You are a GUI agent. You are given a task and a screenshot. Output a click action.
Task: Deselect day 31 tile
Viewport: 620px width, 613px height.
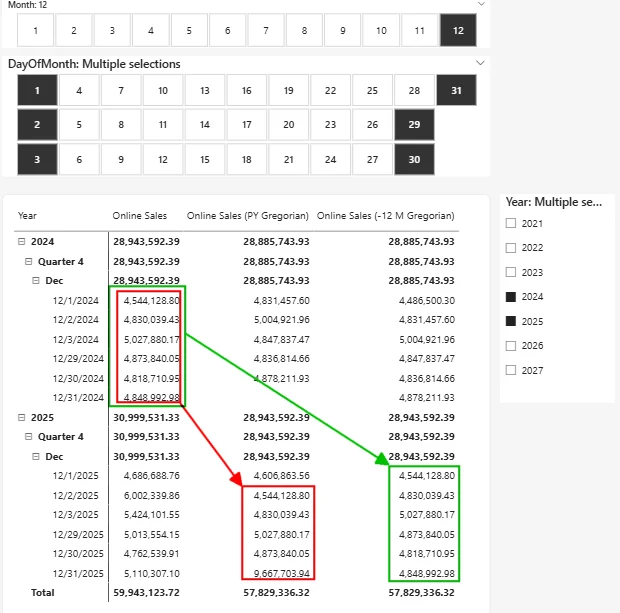tap(456, 91)
